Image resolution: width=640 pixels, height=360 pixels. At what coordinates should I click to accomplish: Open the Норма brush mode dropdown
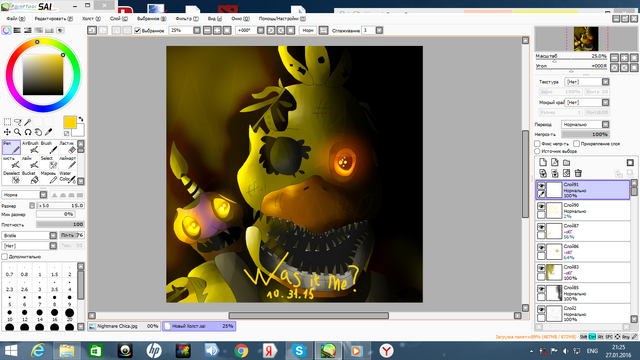tap(24, 195)
